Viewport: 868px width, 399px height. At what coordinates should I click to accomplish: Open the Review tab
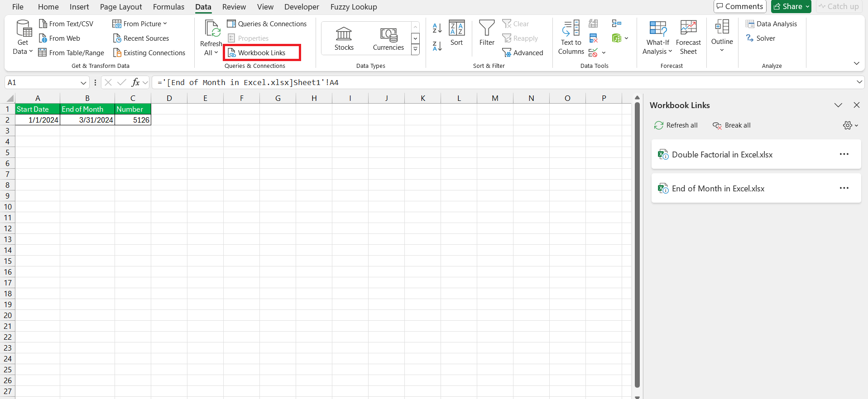[234, 7]
